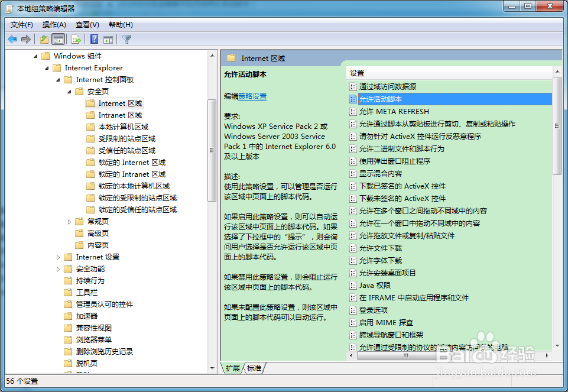Viewport: 568px width, 392px height.
Task: Click the policy icon beside 允许字体下载
Action: tap(353, 261)
